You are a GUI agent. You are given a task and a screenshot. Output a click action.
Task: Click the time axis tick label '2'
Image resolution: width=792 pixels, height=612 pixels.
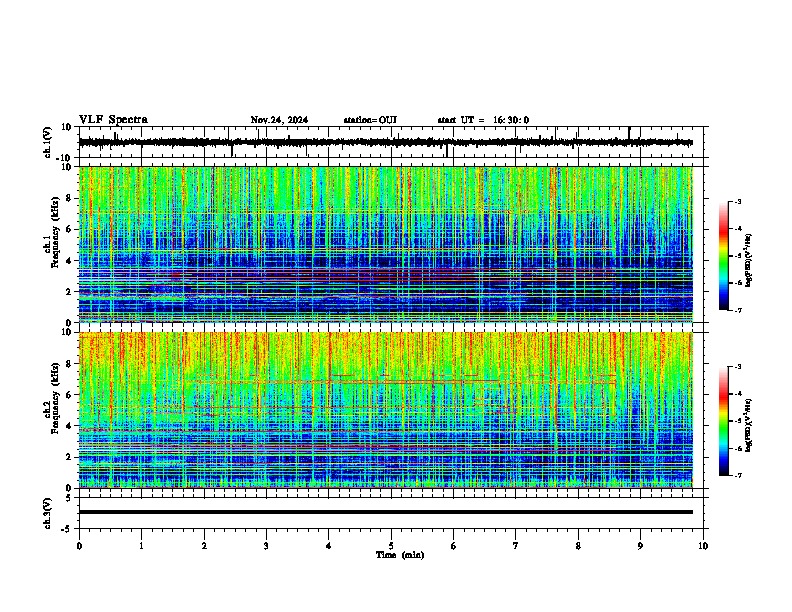click(x=204, y=546)
